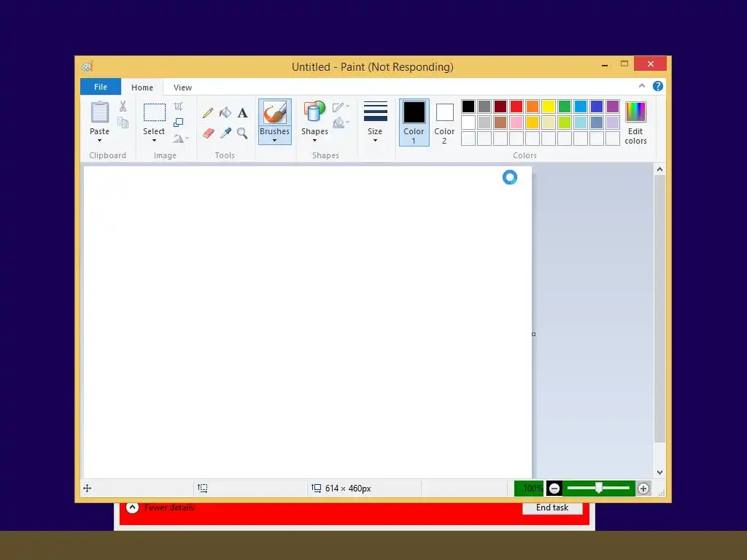Viewport: 747px width, 560px height.
Task: Click the zoom in plus button
Action: [643, 489]
